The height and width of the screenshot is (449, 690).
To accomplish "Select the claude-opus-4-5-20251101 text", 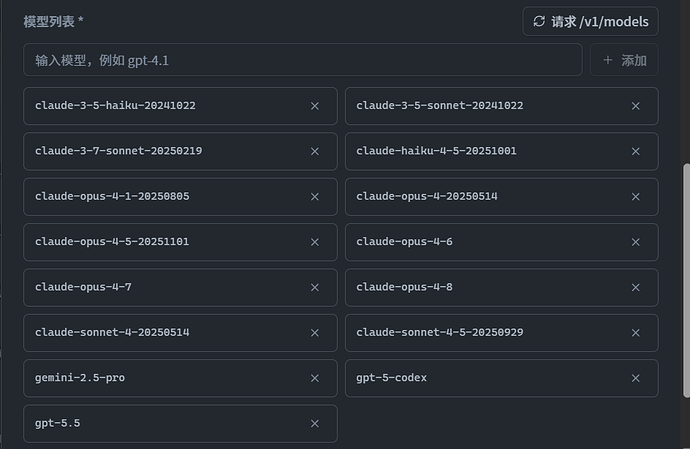I will tap(112, 242).
